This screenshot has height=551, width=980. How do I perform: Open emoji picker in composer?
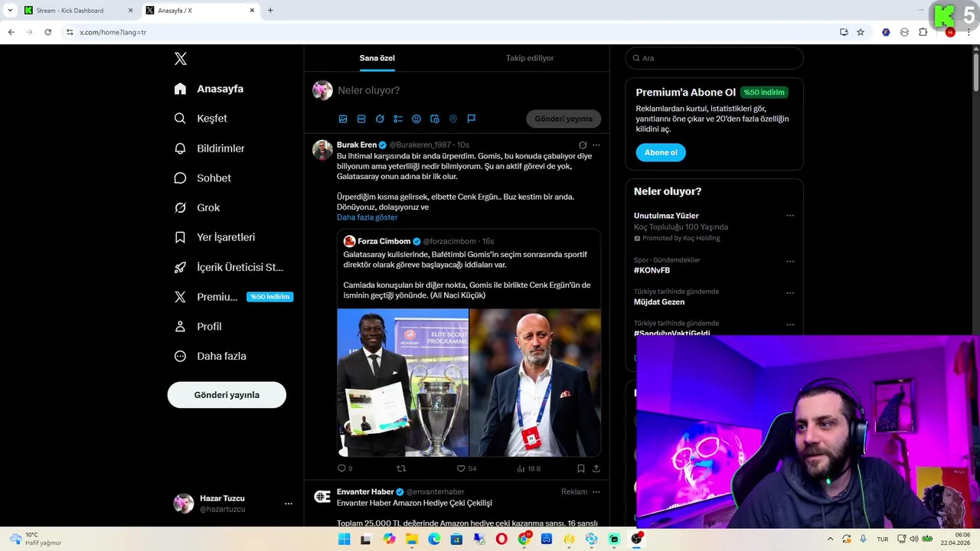416,119
